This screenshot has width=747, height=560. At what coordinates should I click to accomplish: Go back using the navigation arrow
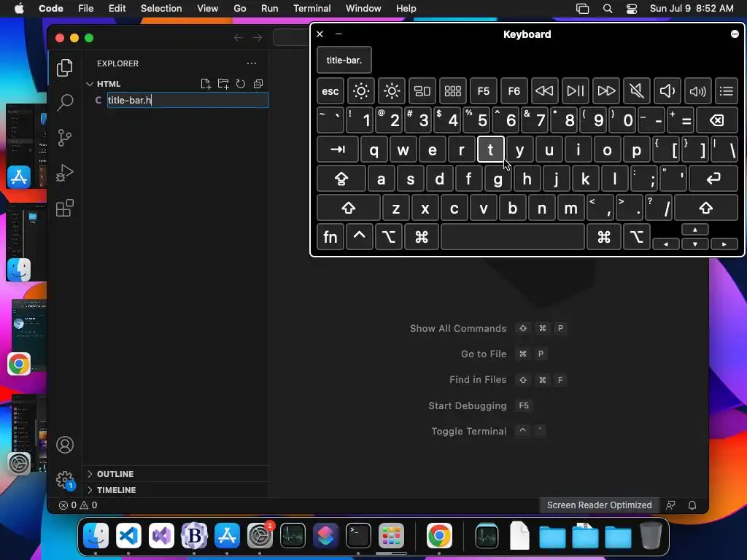[239, 38]
